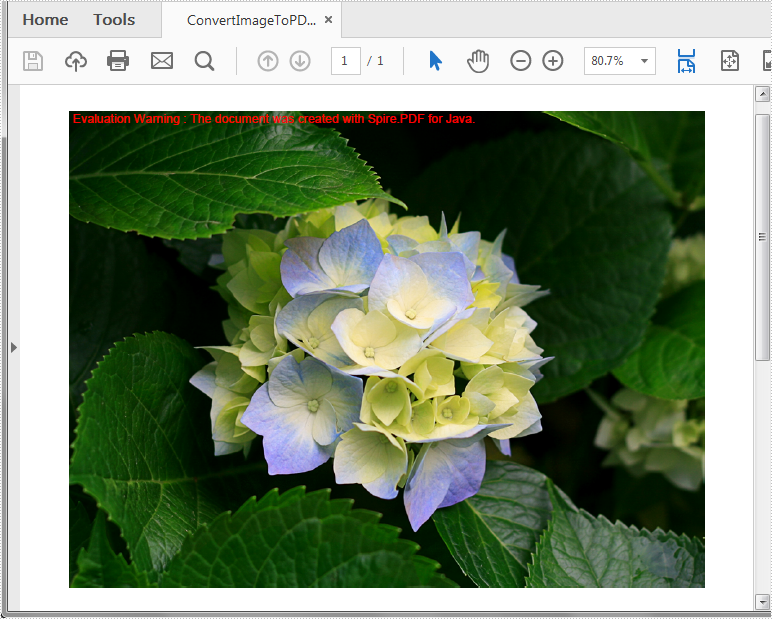Switch to Fit one full page view
This screenshot has width=772, height=619.
[730, 61]
